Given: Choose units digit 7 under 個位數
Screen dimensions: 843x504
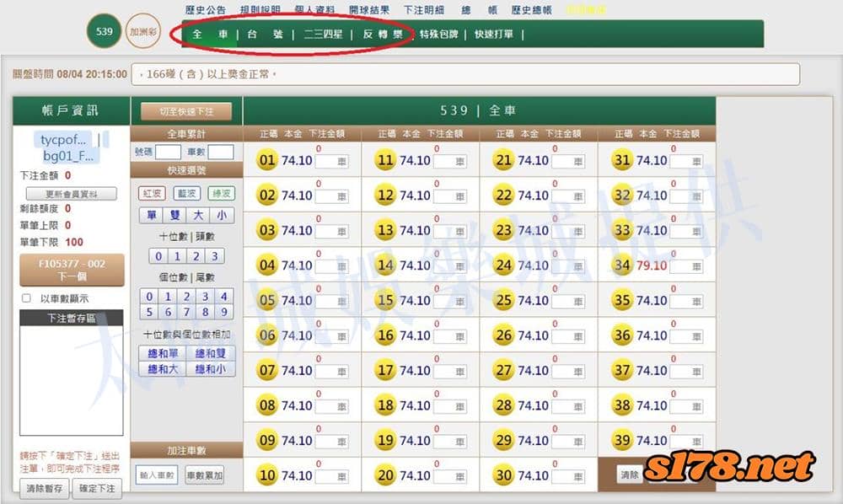Looking at the screenshot, I should tap(186, 312).
